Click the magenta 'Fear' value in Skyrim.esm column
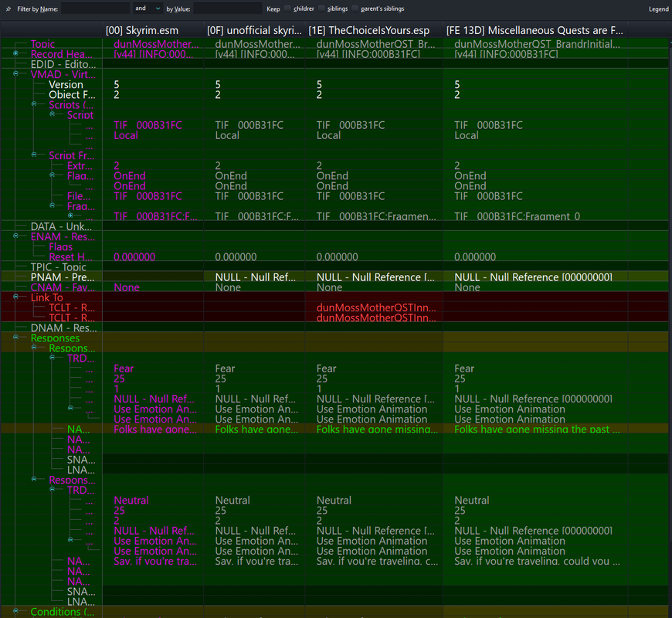 124,368
